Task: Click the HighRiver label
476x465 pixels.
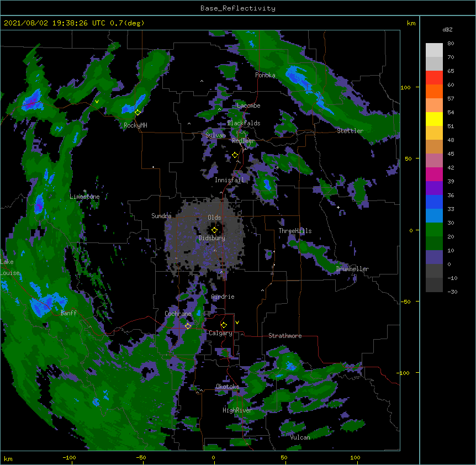Action: coord(237,410)
